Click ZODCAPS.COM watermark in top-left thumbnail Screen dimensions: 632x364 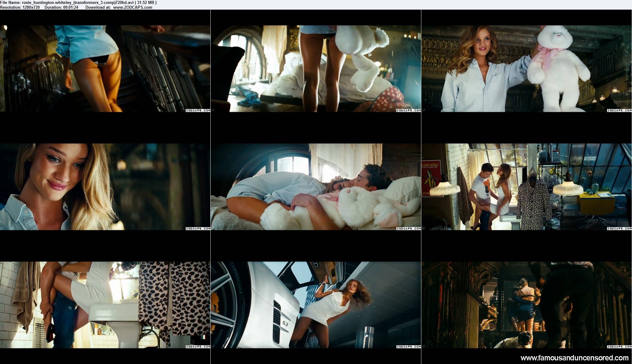pos(198,110)
